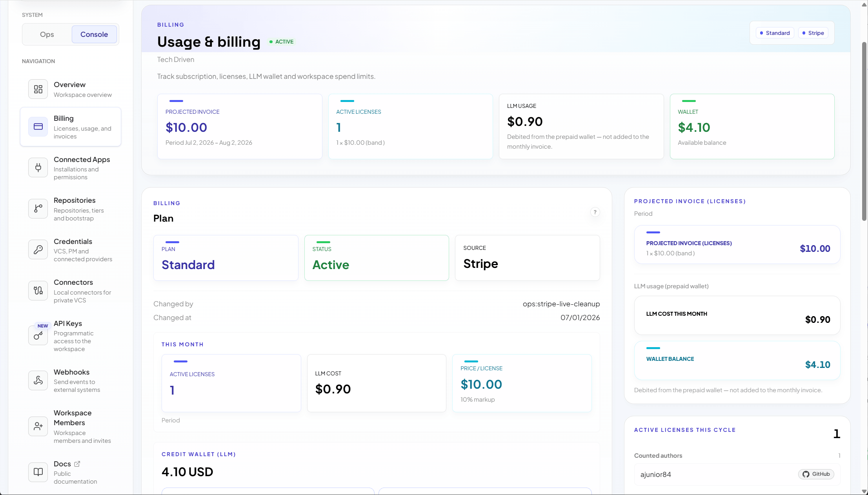868x495 pixels.
Task: Click the GitHub badge next to ajunior84
Action: [816, 474]
